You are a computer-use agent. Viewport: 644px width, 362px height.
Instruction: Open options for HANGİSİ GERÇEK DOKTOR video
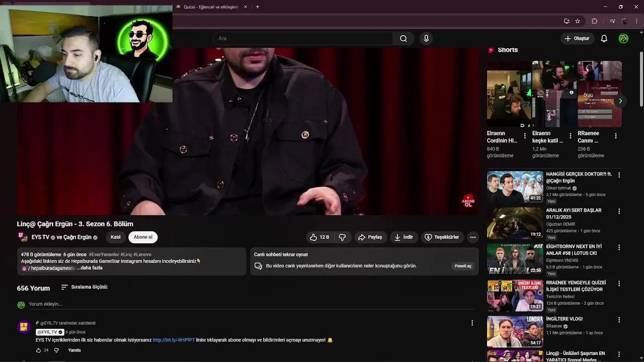pyautogui.click(x=619, y=175)
